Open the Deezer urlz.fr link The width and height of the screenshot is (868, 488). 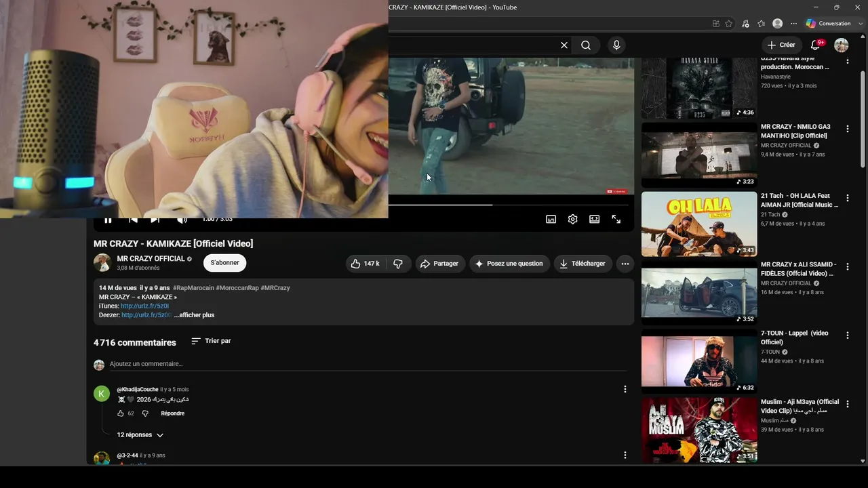(x=146, y=315)
